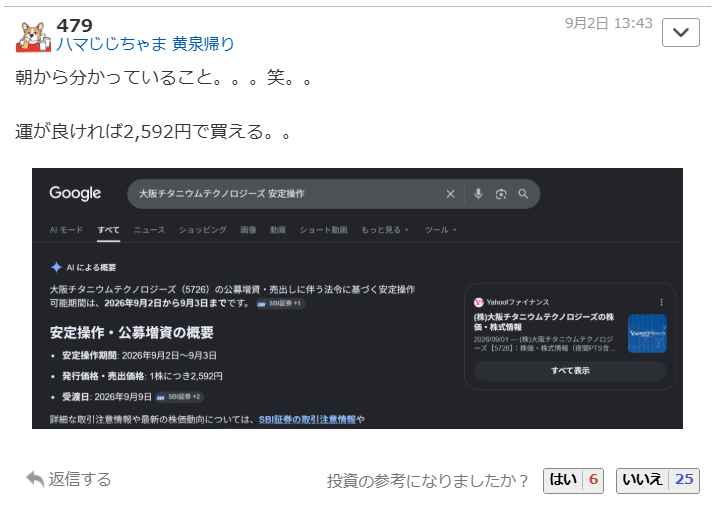Expand the もっと見る dropdown
The height and width of the screenshot is (517, 728).
pyautogui.click(x=384, y=230)
